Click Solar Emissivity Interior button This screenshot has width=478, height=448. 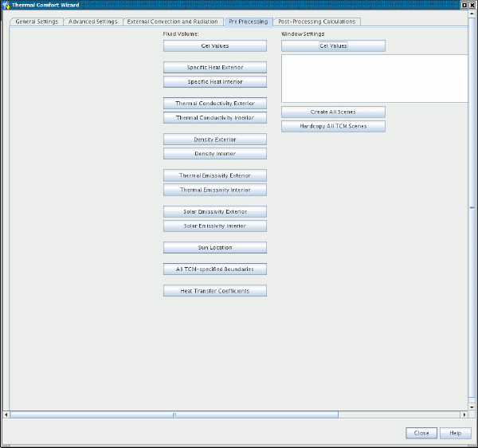[215, 226]
